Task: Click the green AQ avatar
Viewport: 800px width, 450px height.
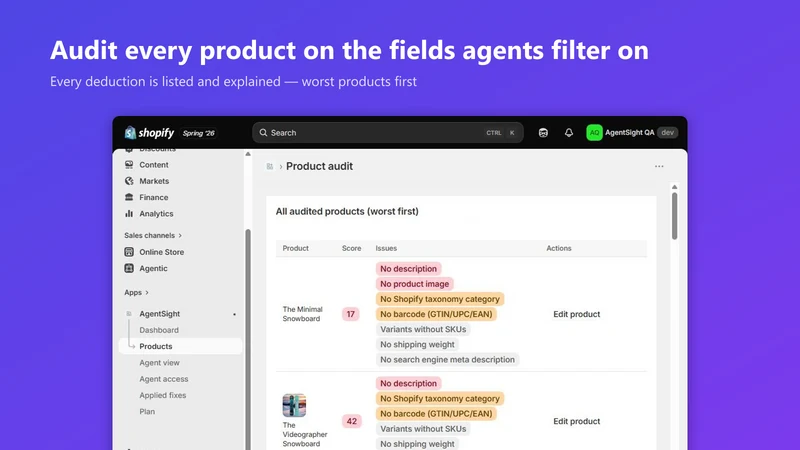Action: click(594, 133)
